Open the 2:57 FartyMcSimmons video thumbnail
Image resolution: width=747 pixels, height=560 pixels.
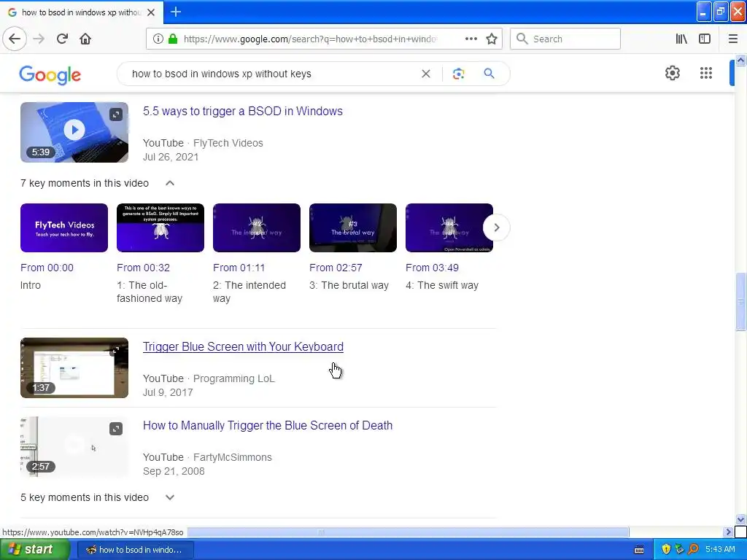point(74,446)
